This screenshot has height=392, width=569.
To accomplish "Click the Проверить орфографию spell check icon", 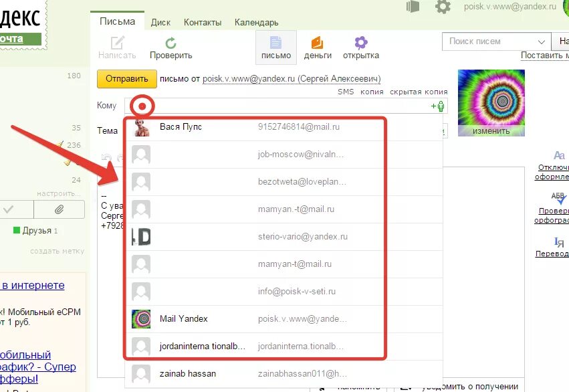I will tap(558, 198).
